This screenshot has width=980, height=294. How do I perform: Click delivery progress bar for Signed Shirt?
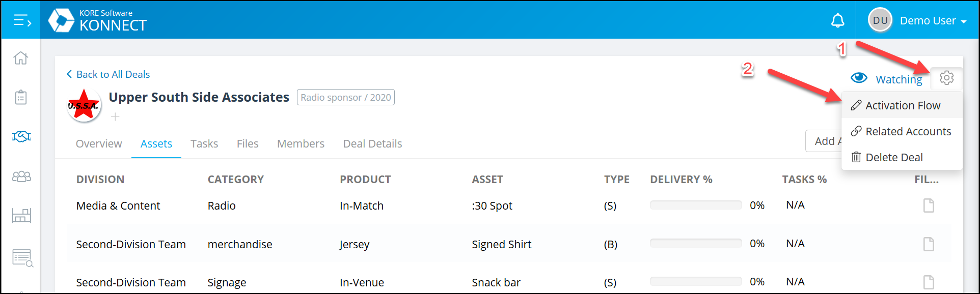click(696, 243)
